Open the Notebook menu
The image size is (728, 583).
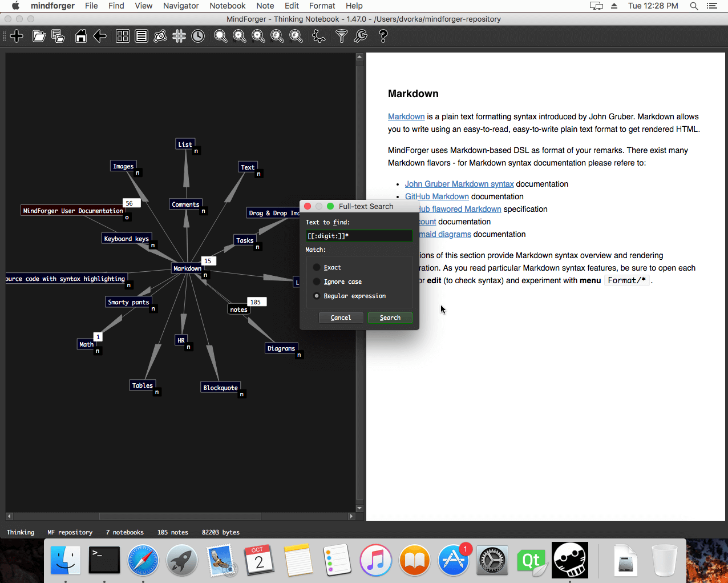point(228,6)
